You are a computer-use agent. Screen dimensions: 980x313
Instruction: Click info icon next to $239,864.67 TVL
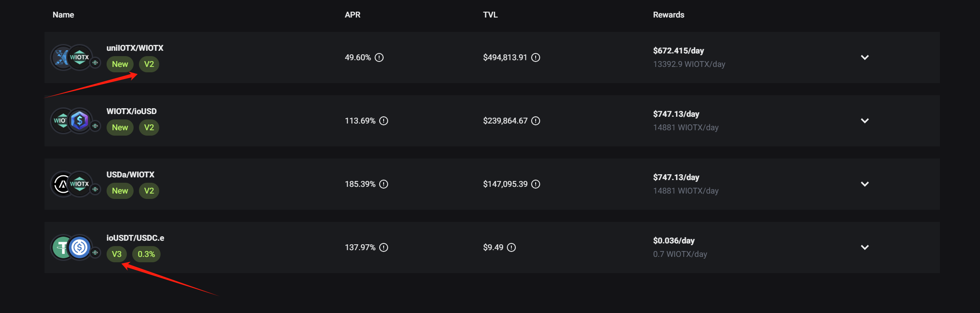click(536, 121)
